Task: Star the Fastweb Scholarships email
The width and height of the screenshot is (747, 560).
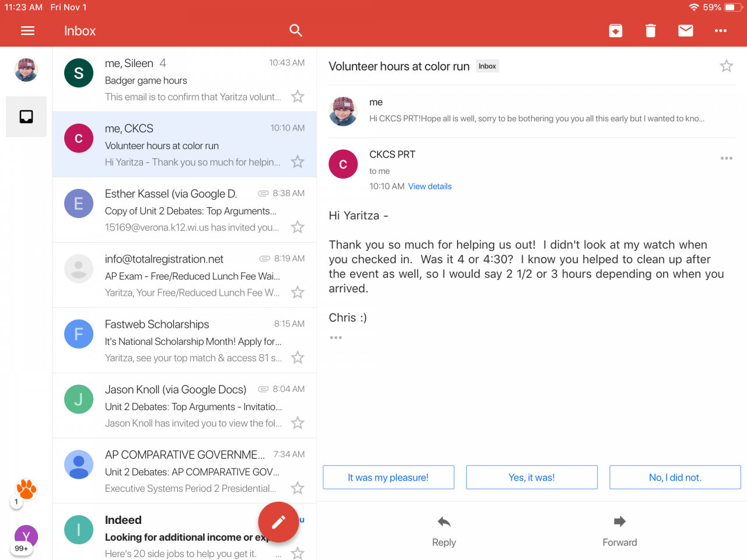Action: [x=298, y=358]
